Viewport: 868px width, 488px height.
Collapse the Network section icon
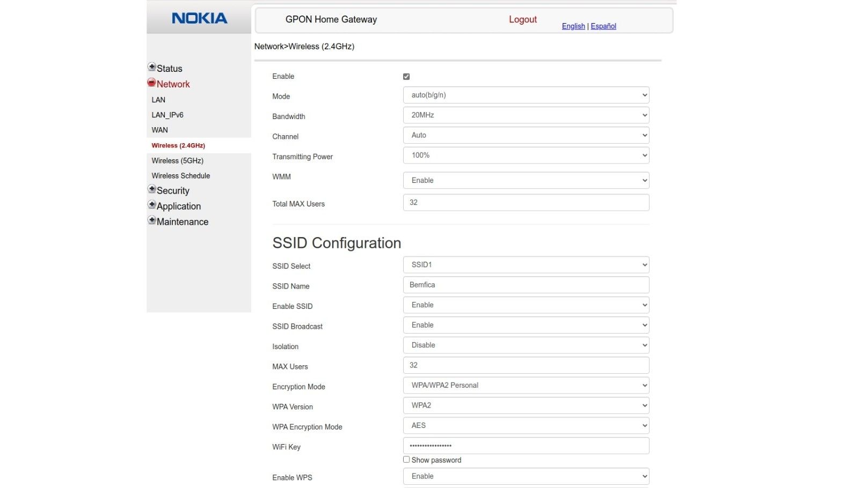click(152, 82)
